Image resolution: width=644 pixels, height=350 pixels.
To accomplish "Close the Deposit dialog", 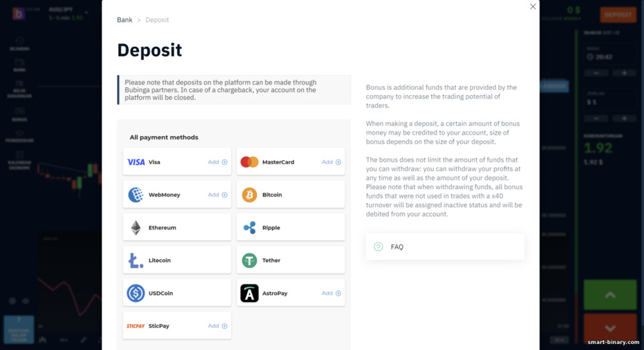I will tap(533, 7).
